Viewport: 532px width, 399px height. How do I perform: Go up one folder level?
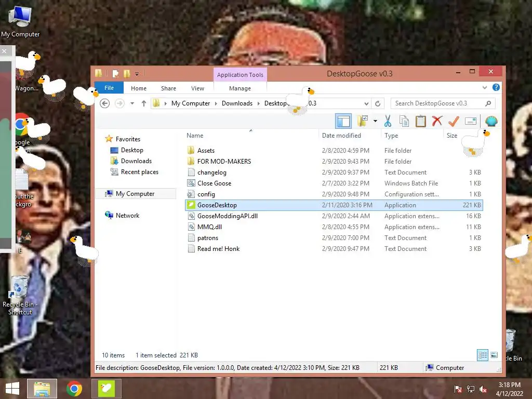tap(144, 103)
